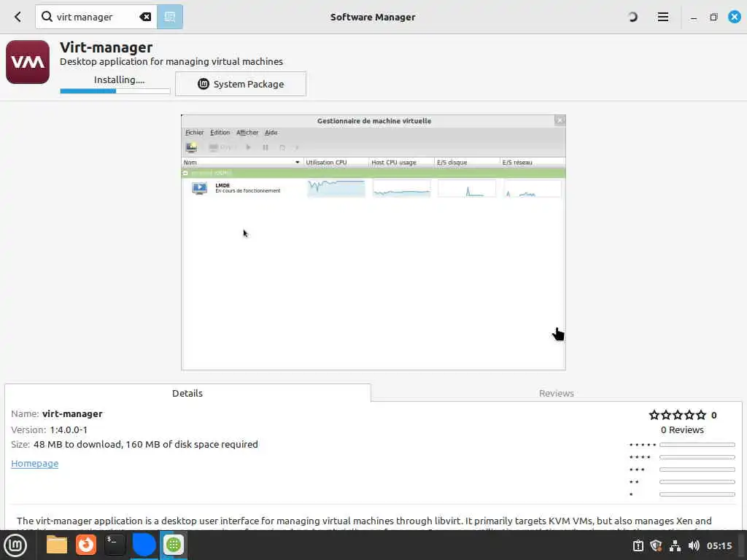
Task: Launch Firefox from the taskbar
Action: point(86,545)
